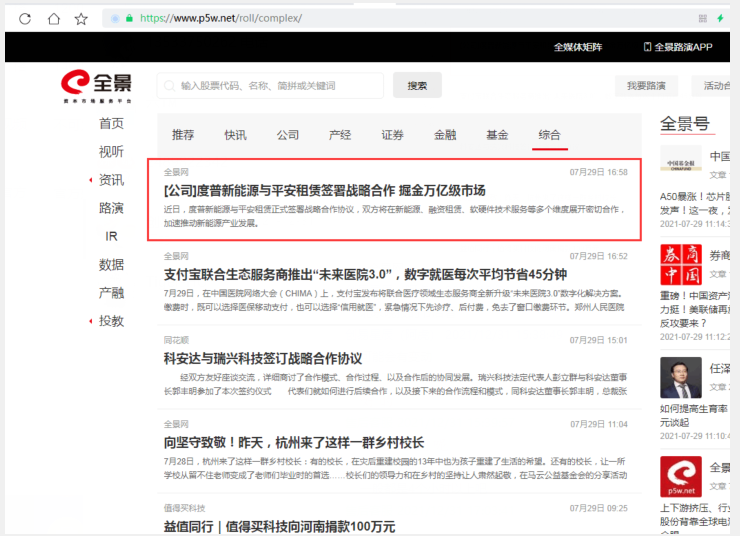Open 资讯 in left sidebar
The image size is (740, 536).
tap(111, 180)
